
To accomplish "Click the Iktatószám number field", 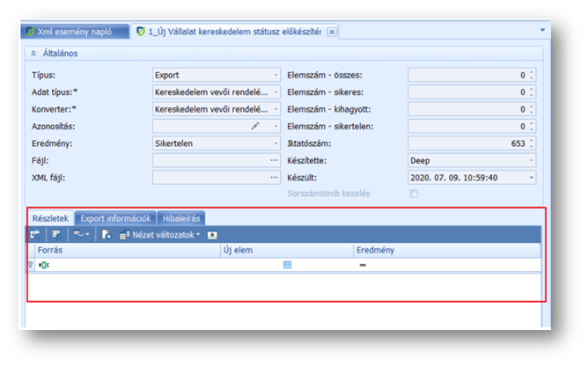I will tap(471, 143).
